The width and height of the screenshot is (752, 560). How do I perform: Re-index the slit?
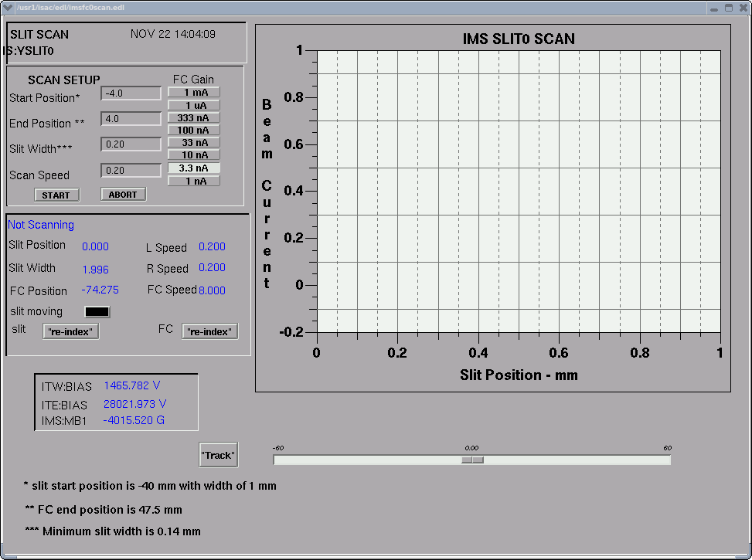click(x=71, y=331)
